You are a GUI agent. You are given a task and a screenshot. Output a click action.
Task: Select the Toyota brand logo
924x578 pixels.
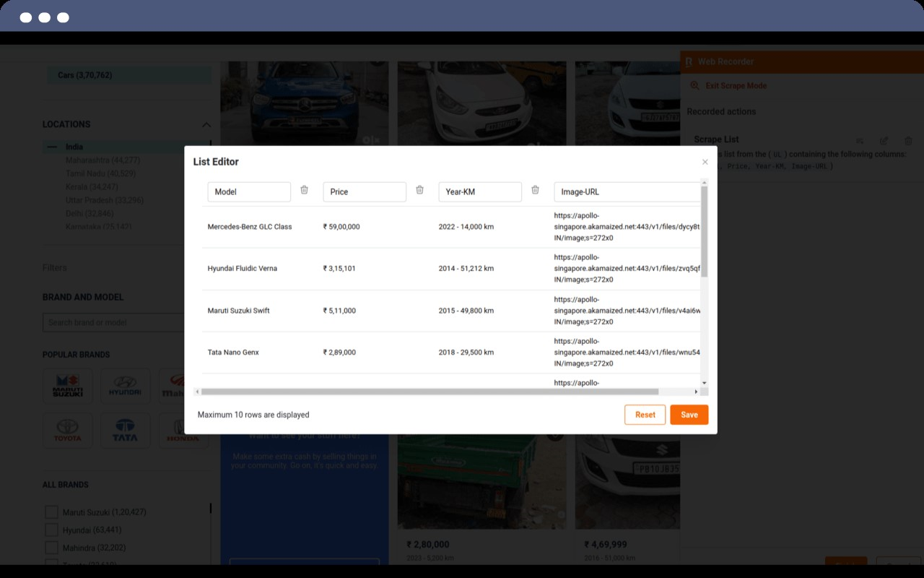coord(68,430)
